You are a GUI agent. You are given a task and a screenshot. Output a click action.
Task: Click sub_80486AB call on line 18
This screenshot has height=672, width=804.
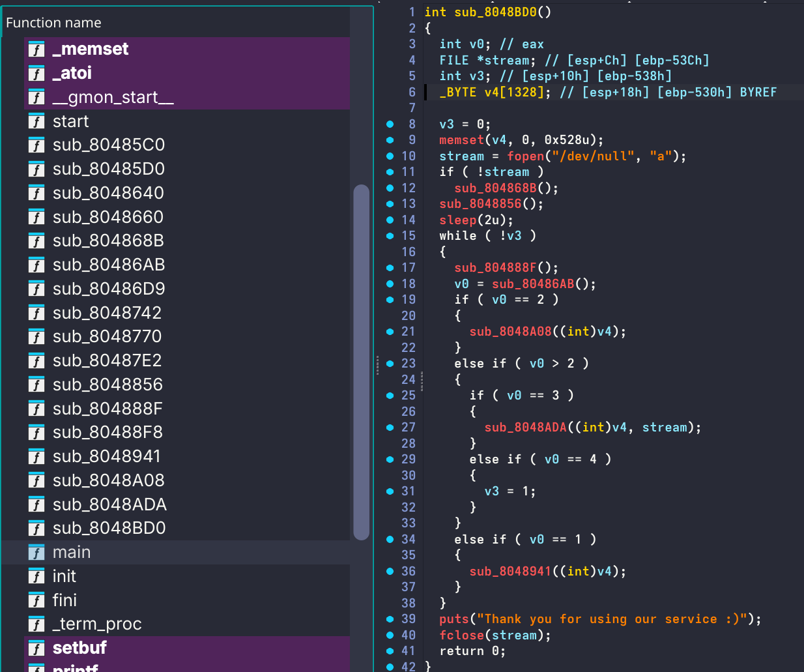534,284
